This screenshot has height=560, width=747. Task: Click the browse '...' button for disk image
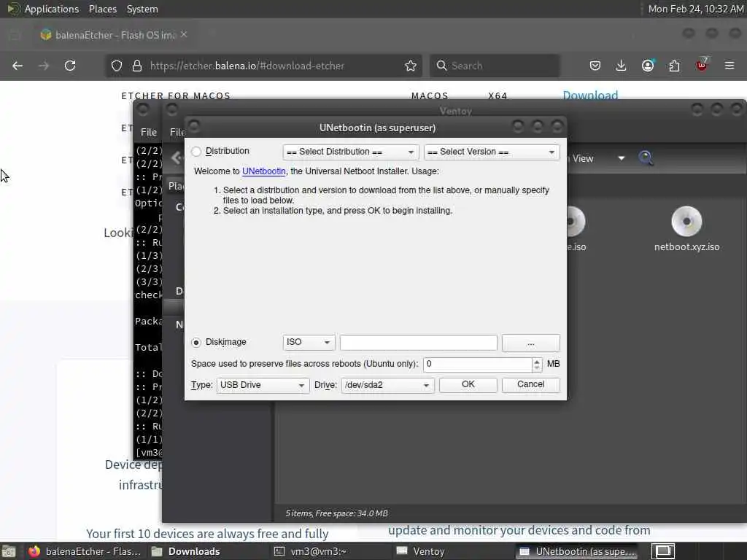click(531, 343)
